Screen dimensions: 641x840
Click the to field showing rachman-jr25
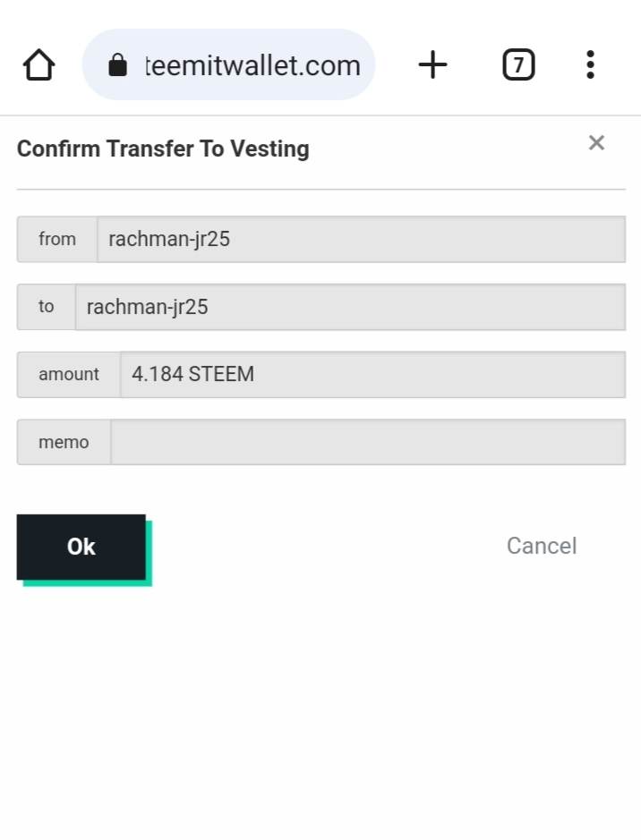coord(349,307)
